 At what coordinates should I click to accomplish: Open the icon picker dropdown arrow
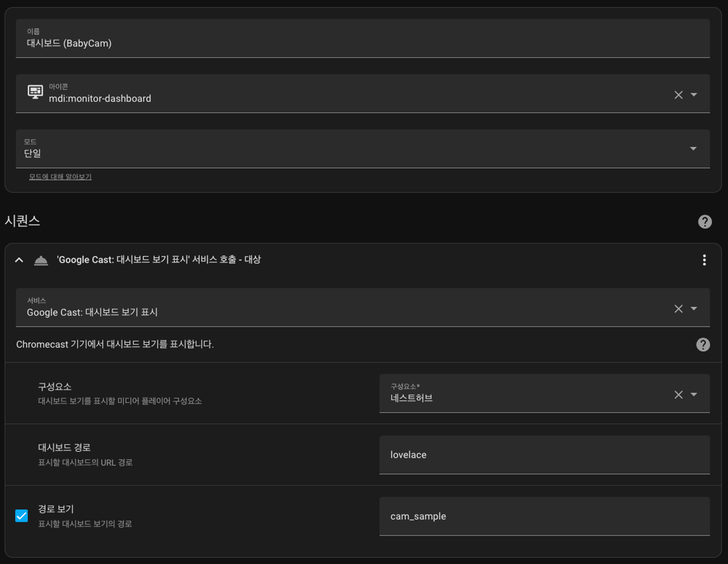click(x=694, y=95)
